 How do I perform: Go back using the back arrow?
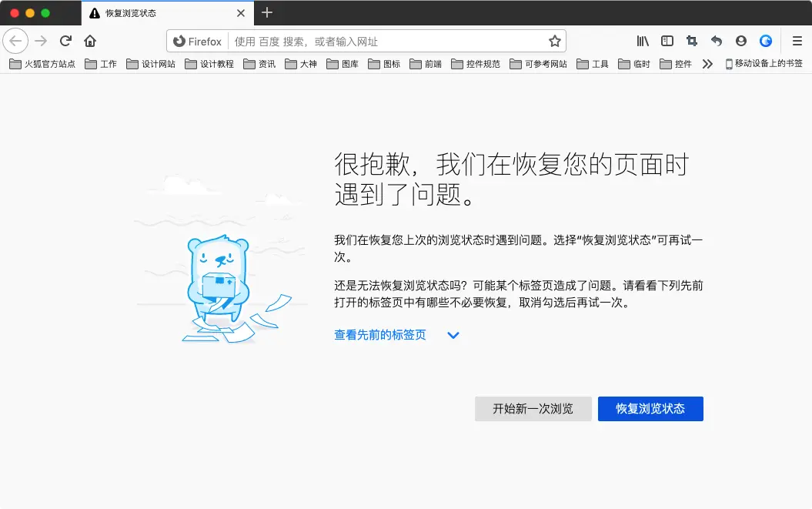pos(15,41)
